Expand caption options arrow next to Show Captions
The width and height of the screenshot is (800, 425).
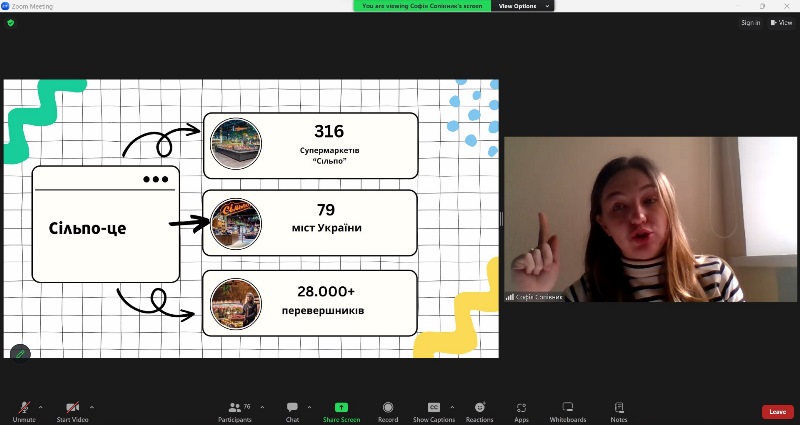(x=452, y=407)
